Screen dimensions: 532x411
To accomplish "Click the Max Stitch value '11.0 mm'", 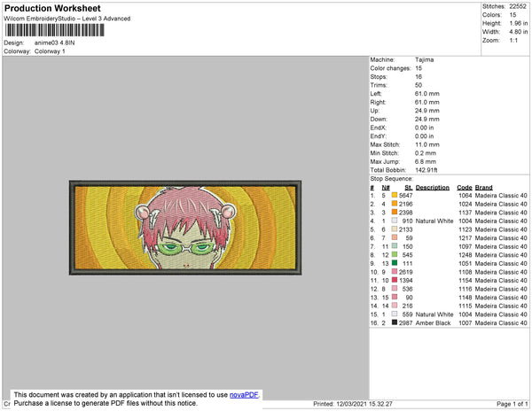I will click(426, 144).
